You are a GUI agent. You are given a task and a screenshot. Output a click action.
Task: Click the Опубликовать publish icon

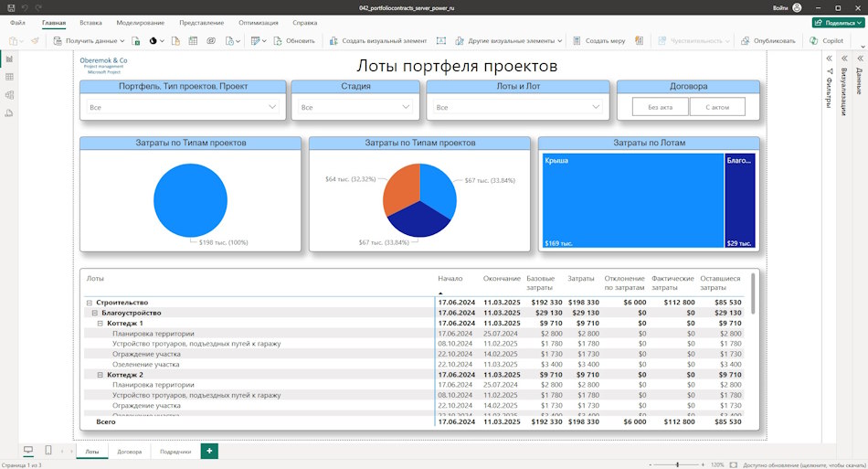(745, 40)
